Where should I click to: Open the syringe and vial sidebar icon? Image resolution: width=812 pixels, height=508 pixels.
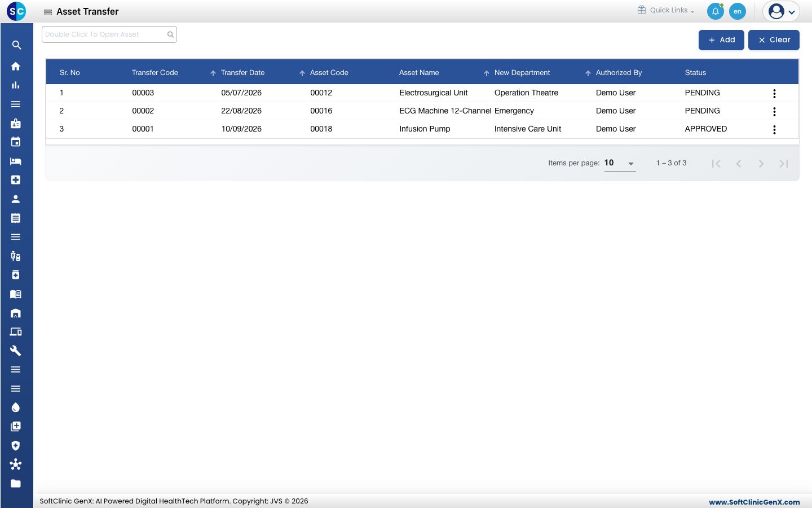[16, 256]
